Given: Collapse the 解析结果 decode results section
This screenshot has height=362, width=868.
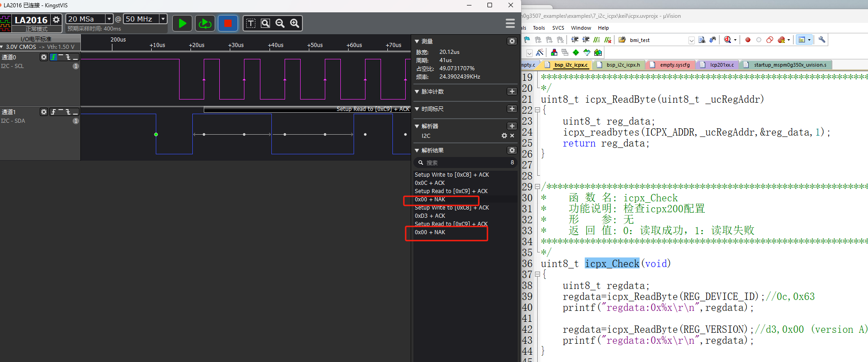Looking at the screenshot, I should point(417,150).
